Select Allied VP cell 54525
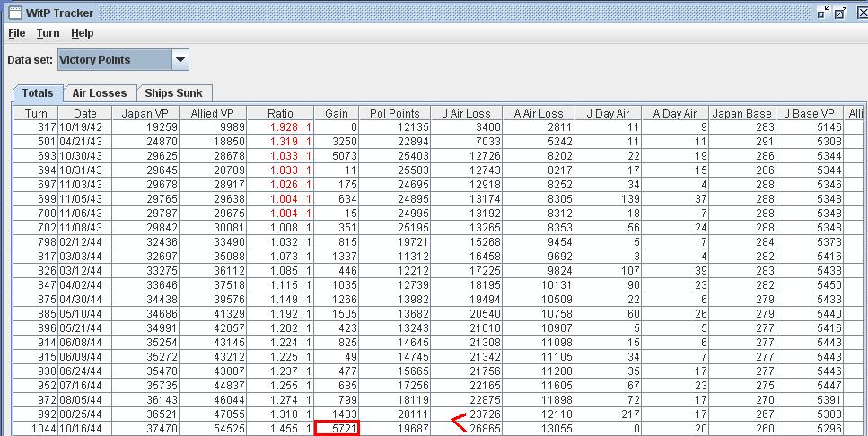 click(212, 428)
